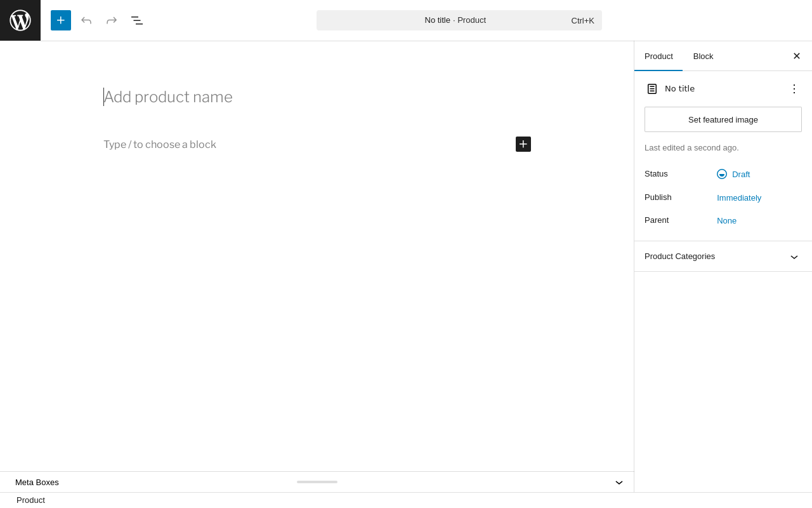Click the None parent link
This screenshot has height=508, width=812.
726,220
